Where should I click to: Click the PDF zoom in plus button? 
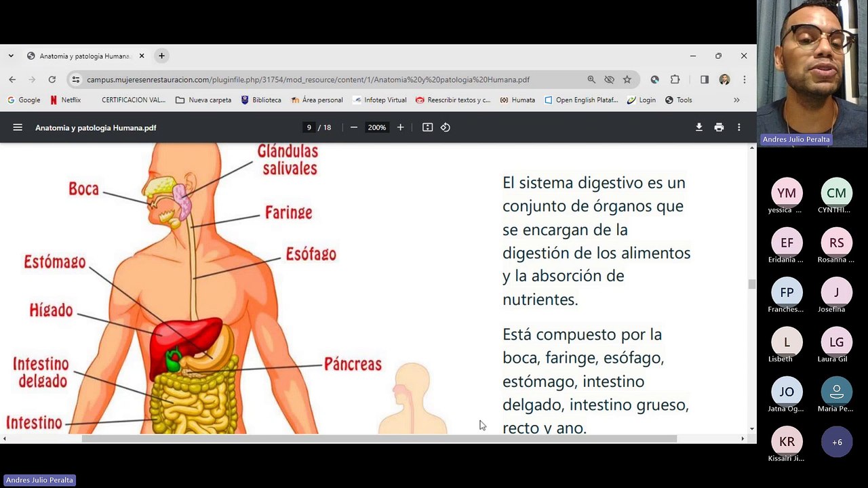pos(400,127)
